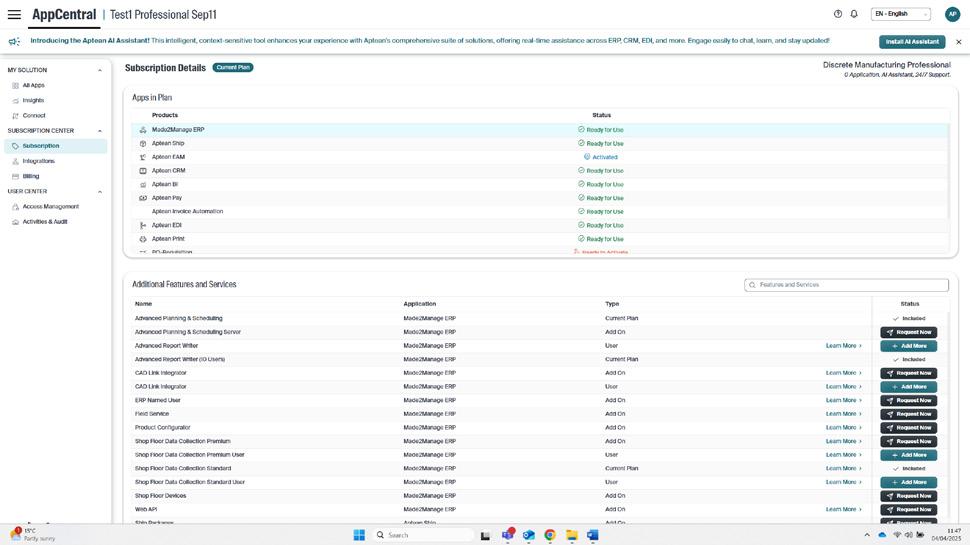The height and width of the screenshot is (545, 970).
Task: Click the Install AI Assistant button
Action: (x=912, y=41)
